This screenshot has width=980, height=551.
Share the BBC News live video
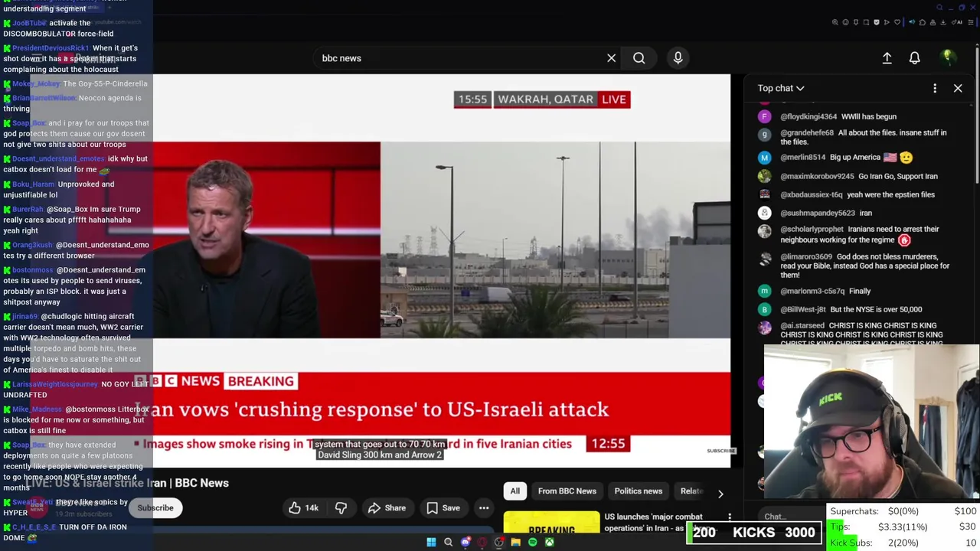(x=387, y=508)
